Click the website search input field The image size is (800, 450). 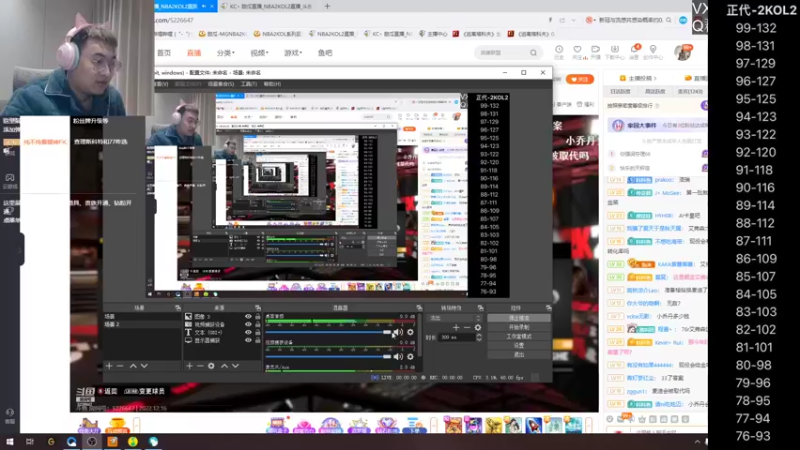[x=503, y=53]
